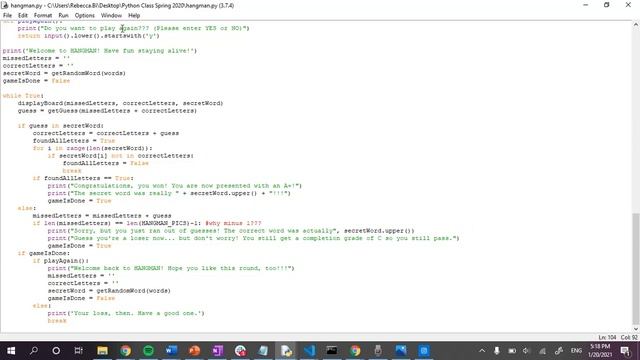The image size is (640, 360).
Task: Open the Windows Start menu
Action: coord(11,351)
